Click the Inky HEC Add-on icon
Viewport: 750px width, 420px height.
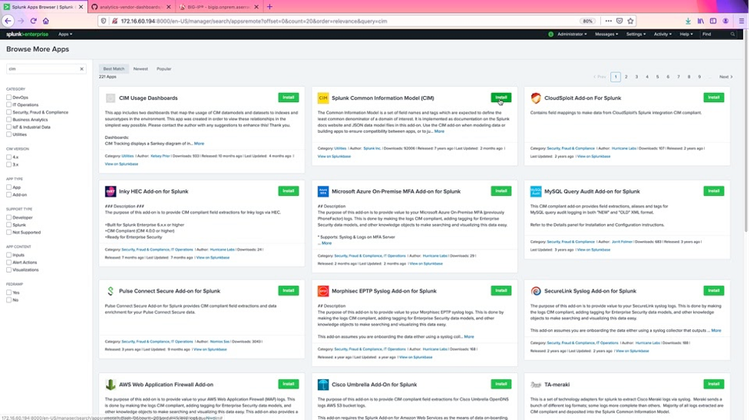point(110,191)
